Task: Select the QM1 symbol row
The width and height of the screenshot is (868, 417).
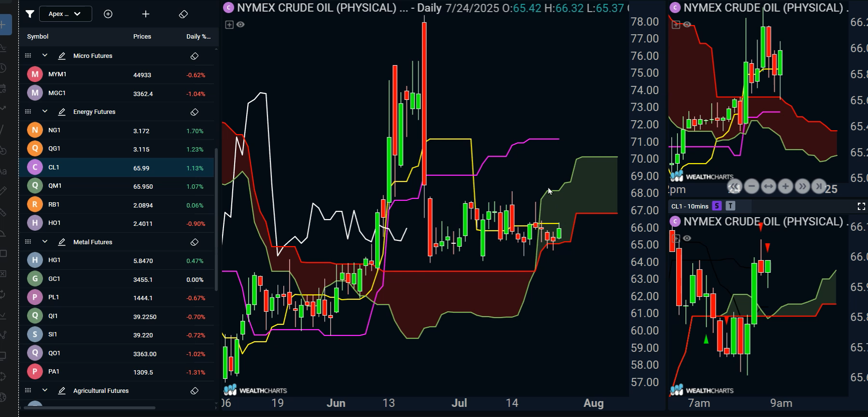Action: click(x=117, y=186)
